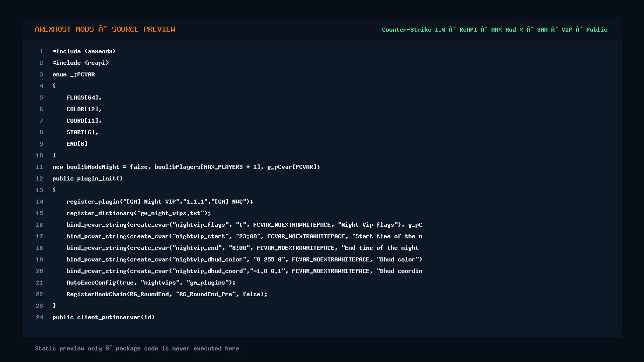The width and height of the screenshot is (644, 362).
Task: Select the "nightvip_dhud_color" cvar binding line
Action: [x=245, y=259]
